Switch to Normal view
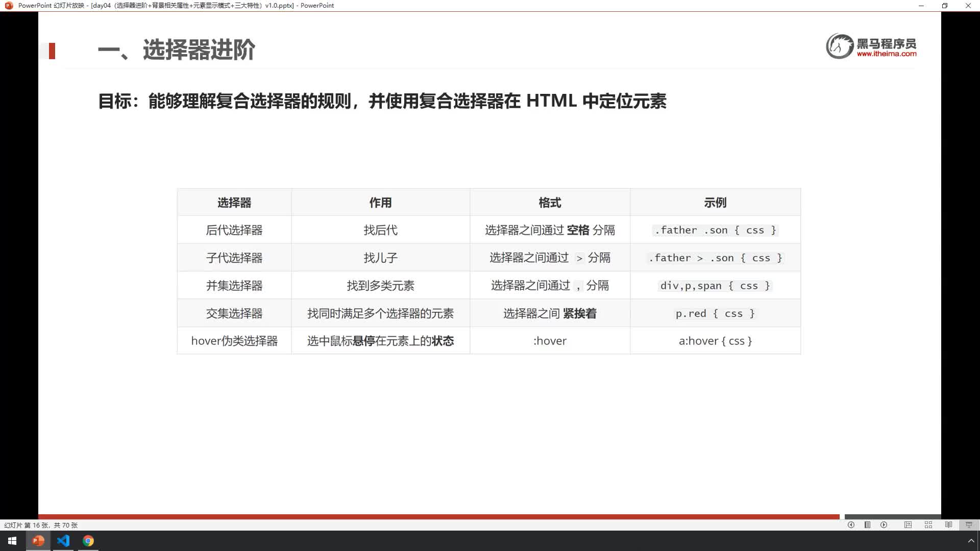 point(908,525)
